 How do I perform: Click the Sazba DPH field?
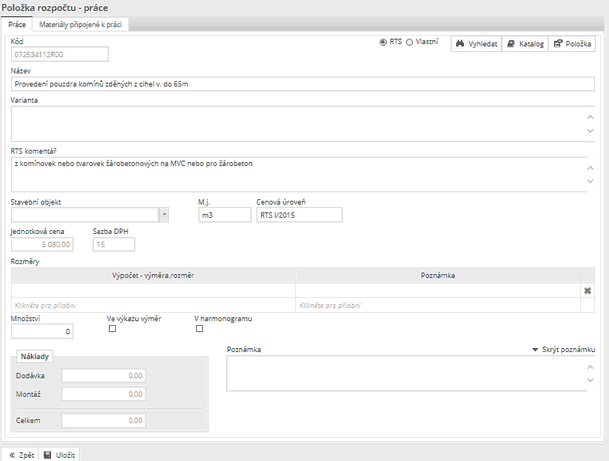point(114,244)
